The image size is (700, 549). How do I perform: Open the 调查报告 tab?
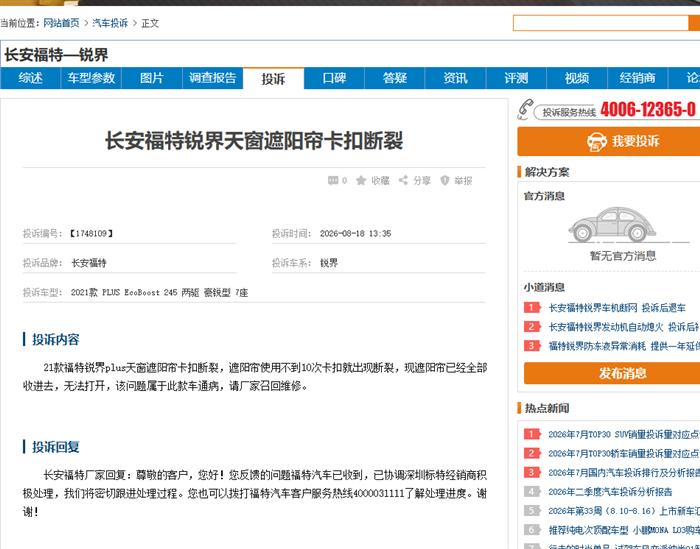click(212, 78)
